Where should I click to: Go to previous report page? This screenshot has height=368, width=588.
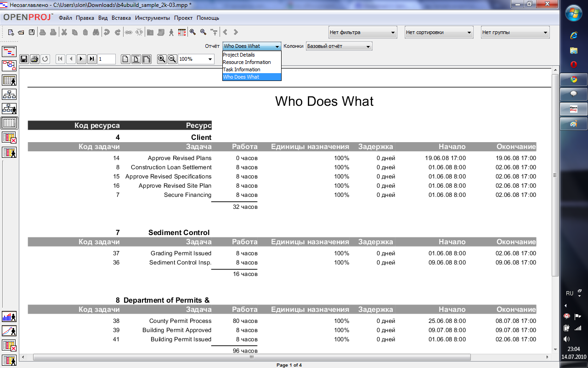click(71, 59)
